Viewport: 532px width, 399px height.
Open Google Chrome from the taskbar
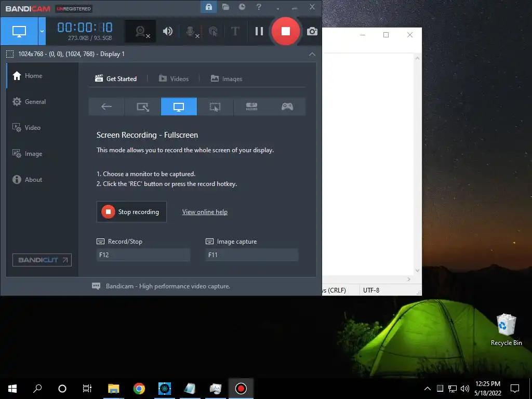pos(139,389)
